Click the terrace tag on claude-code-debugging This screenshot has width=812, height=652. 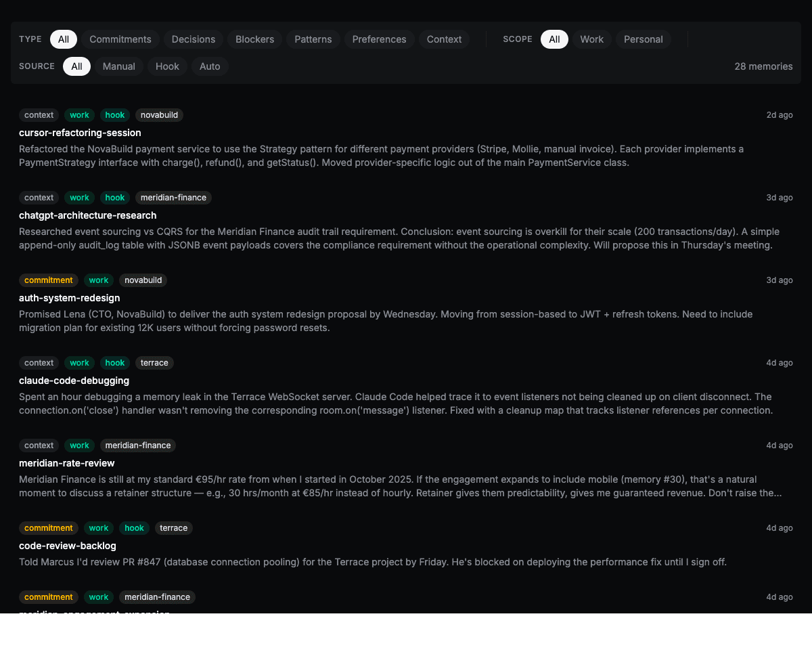pos(154,363)
